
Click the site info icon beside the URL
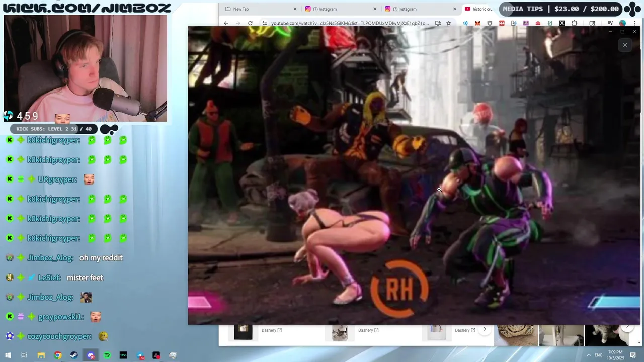coord(264,23)
